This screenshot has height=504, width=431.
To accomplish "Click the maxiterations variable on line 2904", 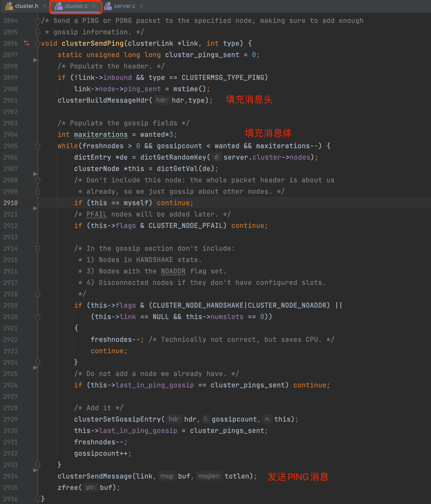I will click(x=101, y=134).
